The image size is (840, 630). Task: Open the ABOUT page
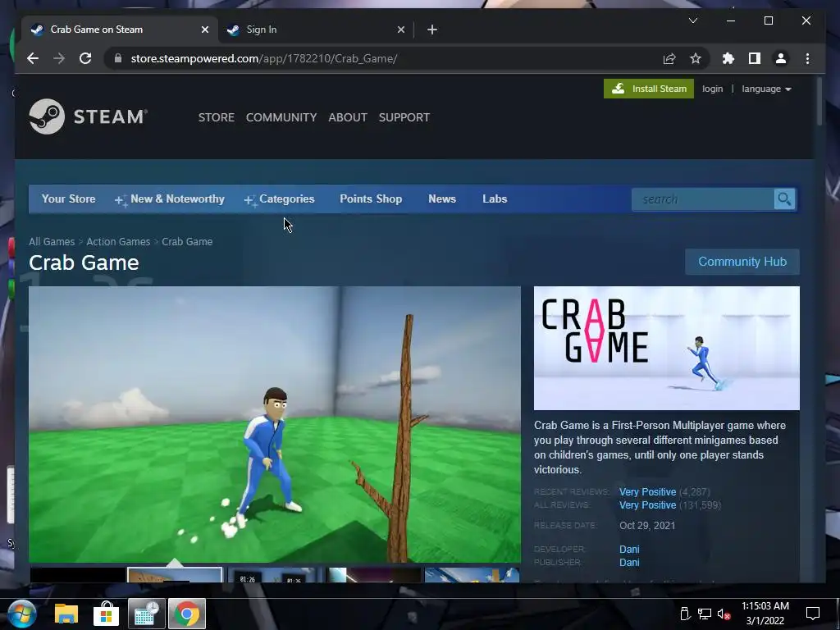pos(348,117)
